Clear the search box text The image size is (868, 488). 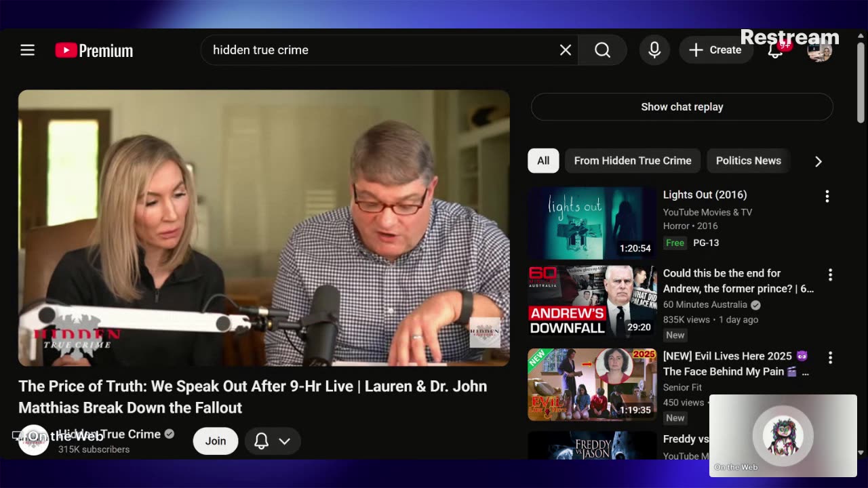point(566,50)
